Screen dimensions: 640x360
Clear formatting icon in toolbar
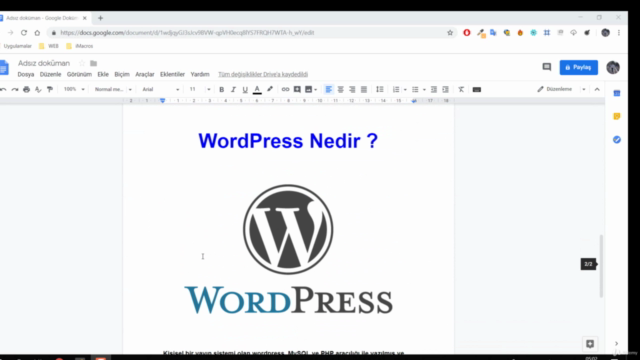[461, 89]
